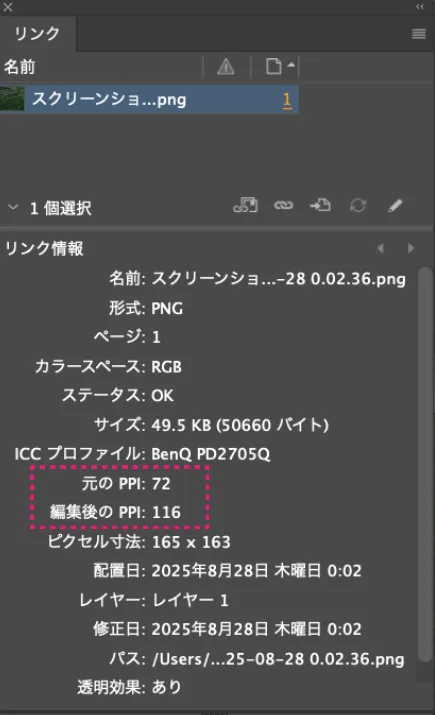The width and height of the screenshot is (435, 715).
Task: Jump to the page 1 link number
Action: (287, 99)
